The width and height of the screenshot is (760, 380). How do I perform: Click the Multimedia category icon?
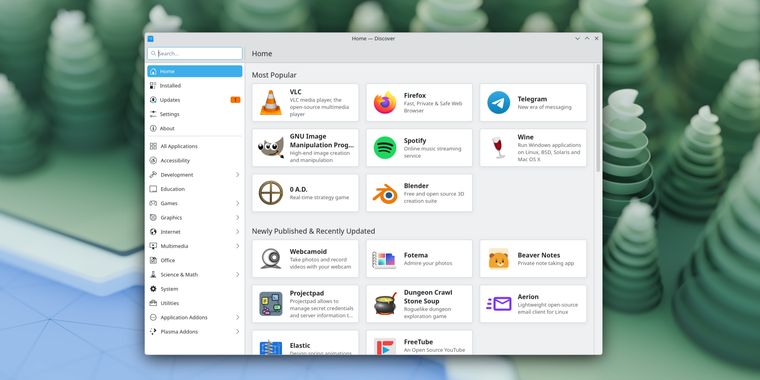coord(153,246)
